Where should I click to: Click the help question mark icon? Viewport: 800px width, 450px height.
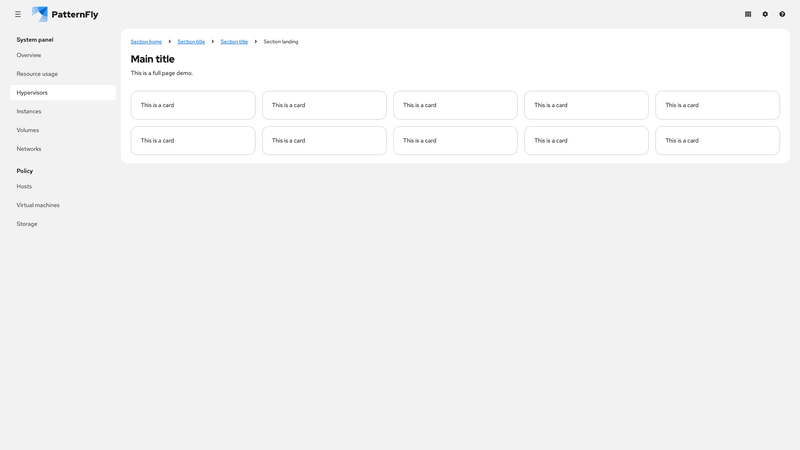click(782, 14)
